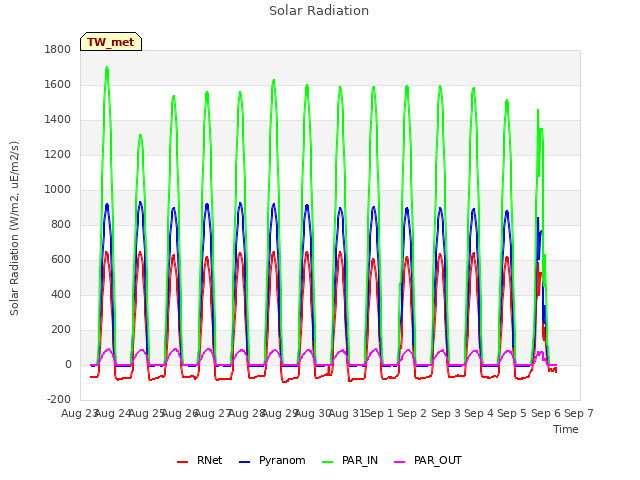This screenshot has height=480, width=640.
Task: Click the magenta PAR_OUT legend swatch
Action: pyautogui.click(x=400, y=462)
